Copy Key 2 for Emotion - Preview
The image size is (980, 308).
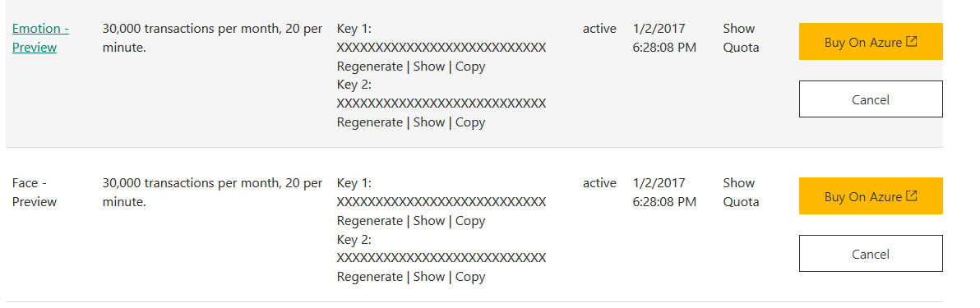[x=470, y=122]
